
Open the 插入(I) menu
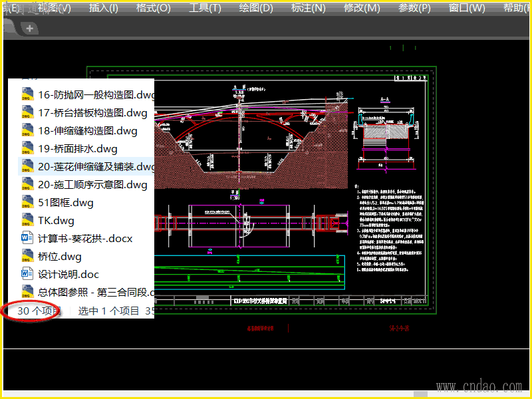coord(104,8)
